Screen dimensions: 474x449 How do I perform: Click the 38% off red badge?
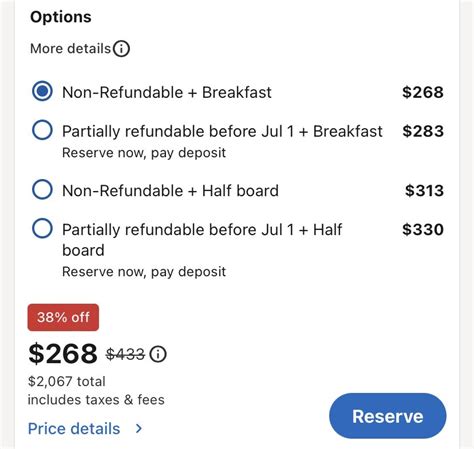tap(63, 317)
